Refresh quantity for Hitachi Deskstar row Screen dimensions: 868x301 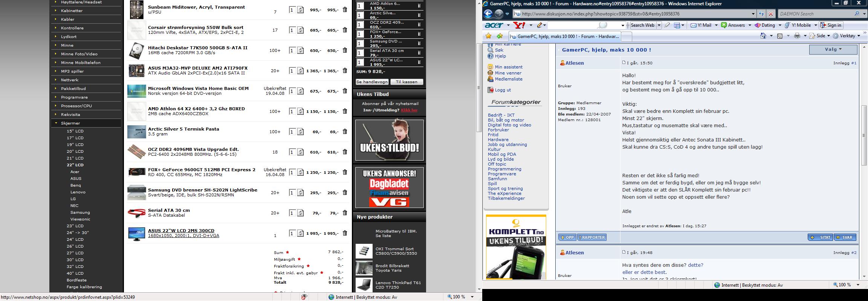(x=301, y=50)
